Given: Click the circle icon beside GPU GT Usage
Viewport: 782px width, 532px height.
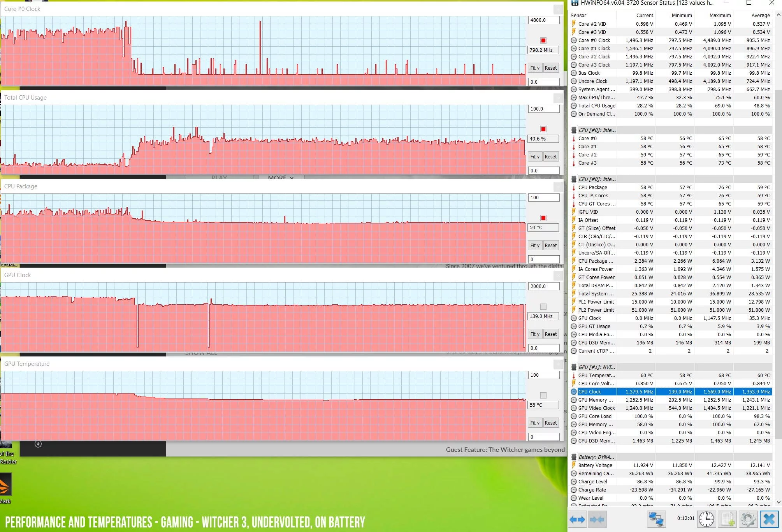Looking at the screenshot, I should [x=574, y=326].
